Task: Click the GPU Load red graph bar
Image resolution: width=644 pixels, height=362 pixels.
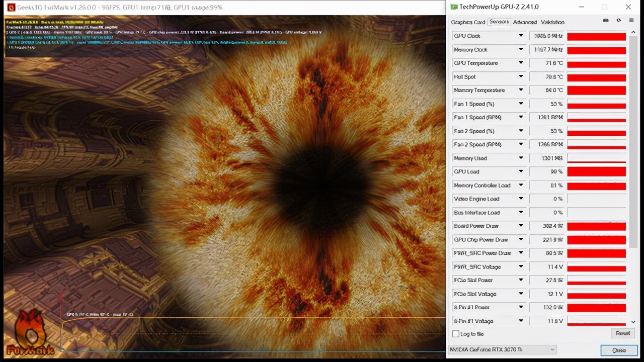Action: pos(596,172)
